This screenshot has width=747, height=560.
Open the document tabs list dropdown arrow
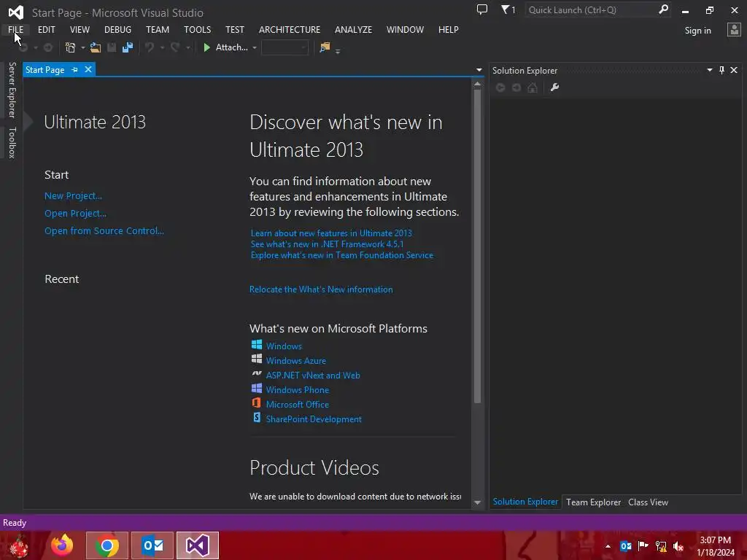tap(479, 70)
